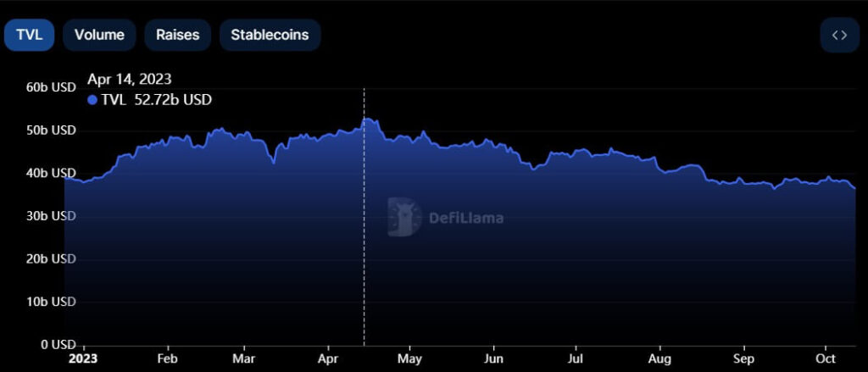Click the 2023 label on the time axis
This screenshot has height=372, width=868.
pyautogui.click(x=82, y=358)
